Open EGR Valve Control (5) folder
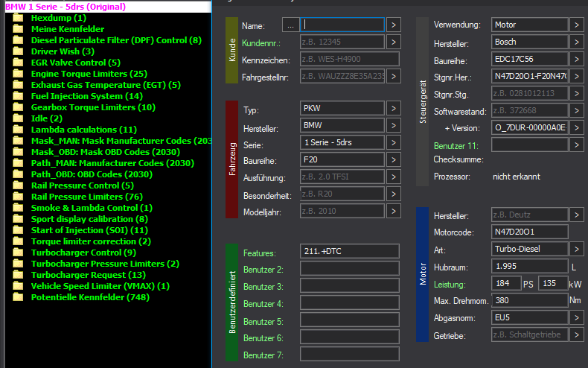Image resolution: width=588 pixels, height=368 pixels. [x=76, y=63]
